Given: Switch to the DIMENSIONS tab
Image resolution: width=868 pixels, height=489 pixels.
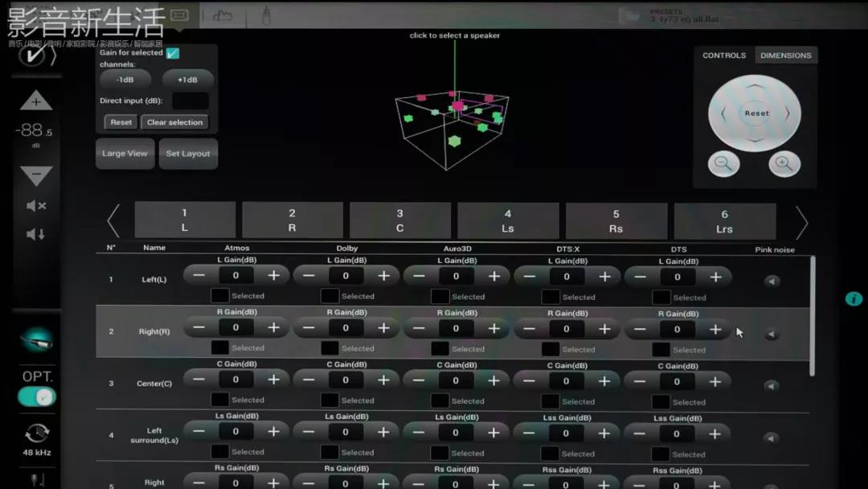Looking at the screenshot, I should tap(785, 55).
